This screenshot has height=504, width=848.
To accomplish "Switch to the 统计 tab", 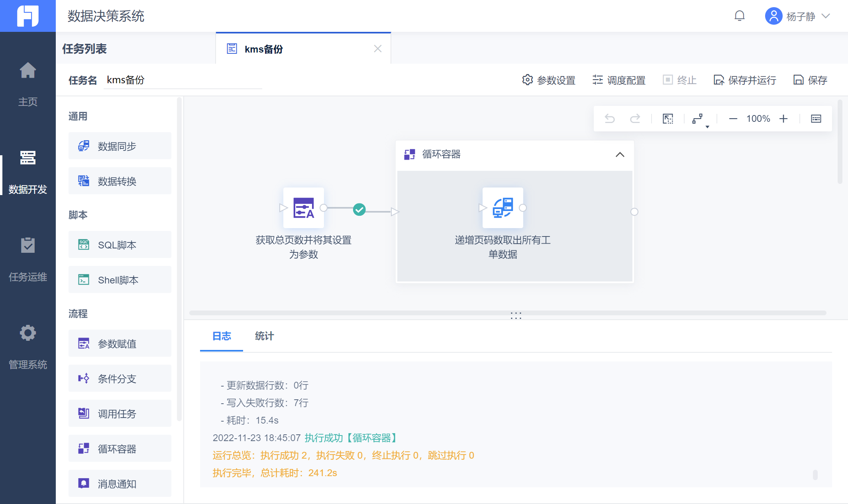I will [264, 336].
